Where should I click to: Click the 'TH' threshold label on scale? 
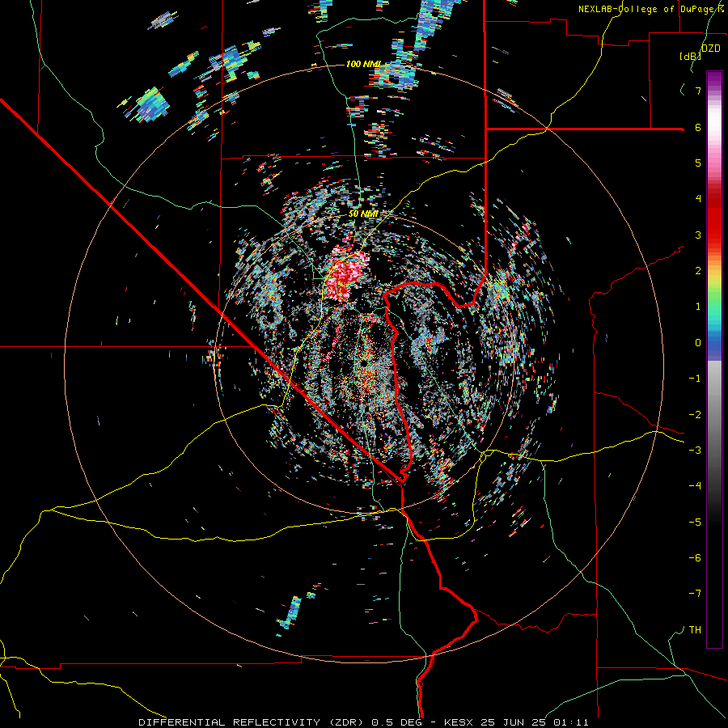coord(695,630)
